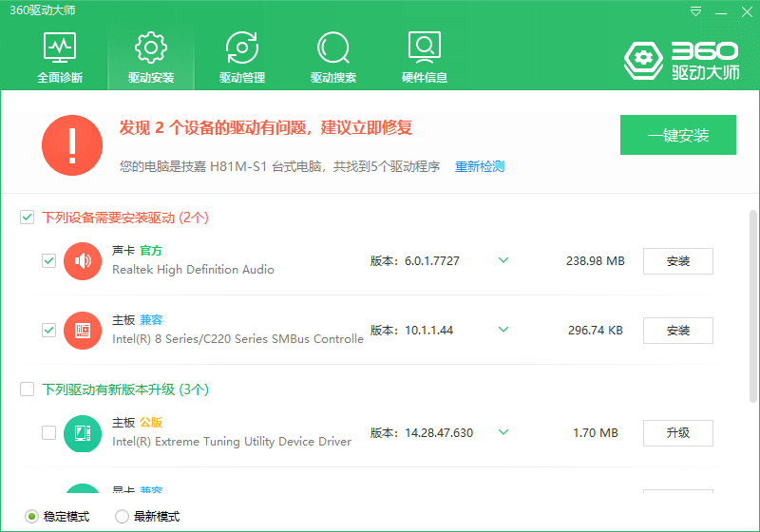Minimize the 360驱动大师 window
This screenshot has height=532, width=760.
[721, 12]
